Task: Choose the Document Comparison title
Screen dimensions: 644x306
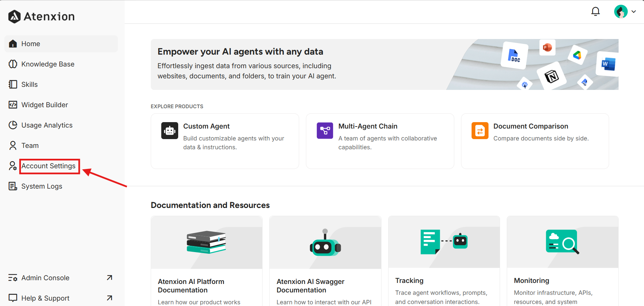Action: [x=531, y=126]
